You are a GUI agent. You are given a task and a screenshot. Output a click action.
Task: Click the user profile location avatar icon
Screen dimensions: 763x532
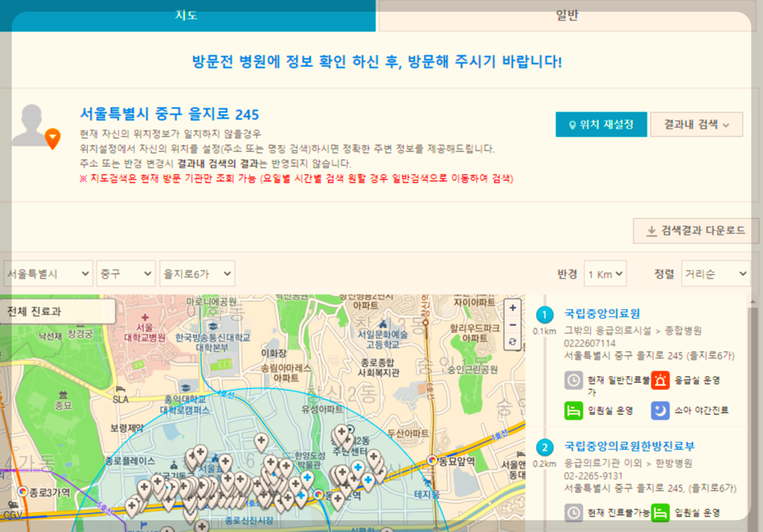tap(36, 126)
